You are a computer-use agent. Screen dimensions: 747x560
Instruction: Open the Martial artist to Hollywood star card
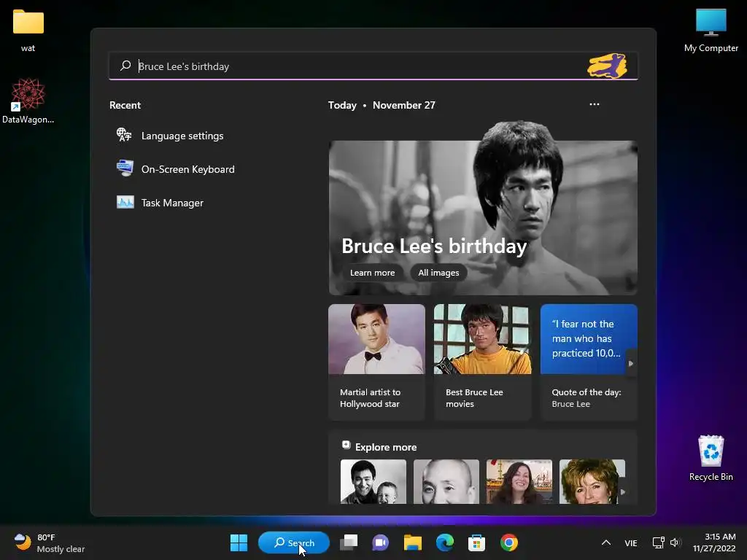pos(376,362)
